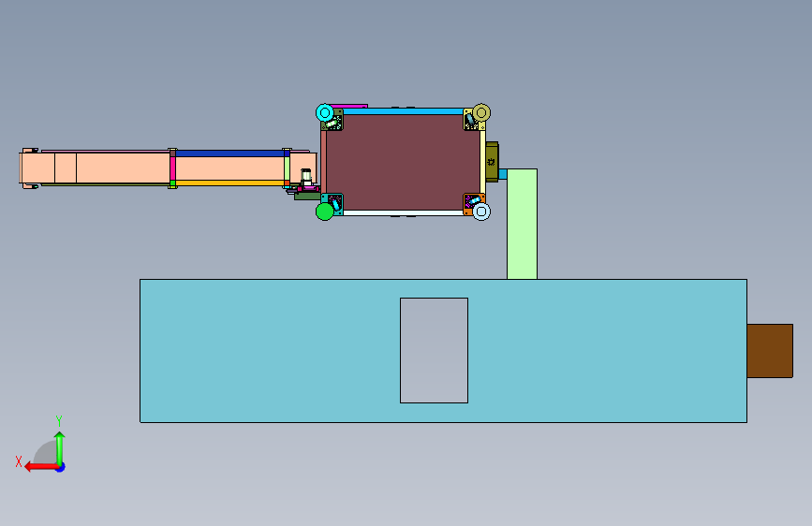Click the red "X" axis label
The height and width of the screenshot is (526, 812).
tap(19, 461)
